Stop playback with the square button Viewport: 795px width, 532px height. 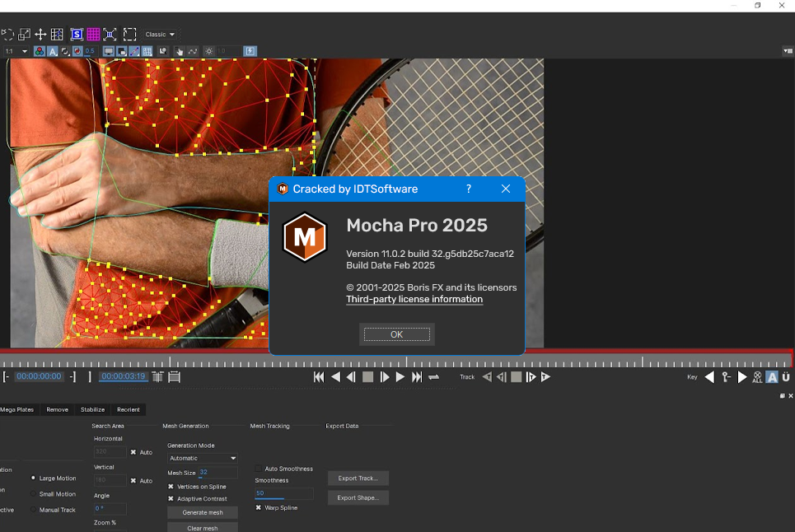point(368,377)
